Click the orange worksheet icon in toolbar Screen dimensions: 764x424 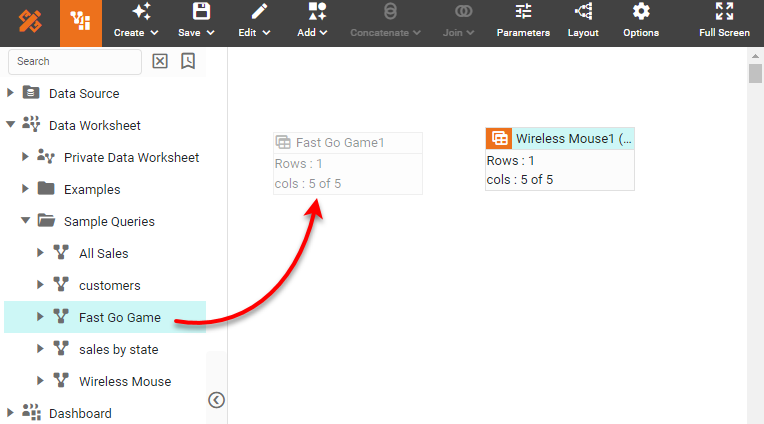(x=81, y=23)
